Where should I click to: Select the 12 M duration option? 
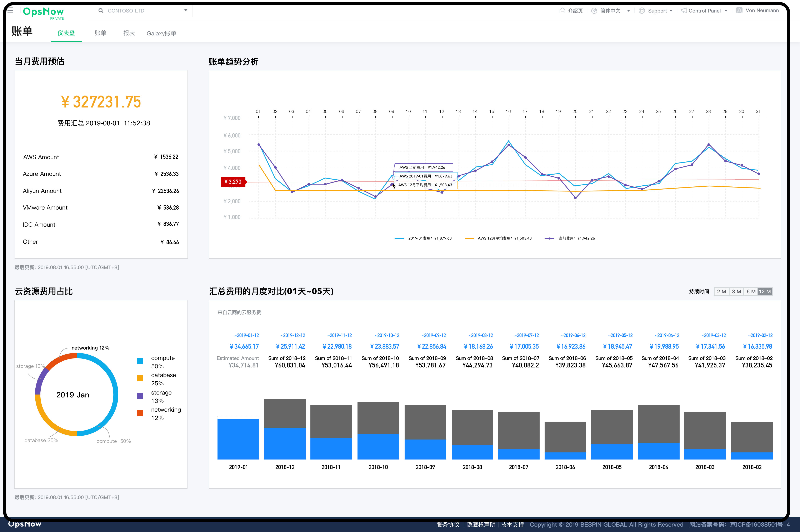tap(765, 291)
